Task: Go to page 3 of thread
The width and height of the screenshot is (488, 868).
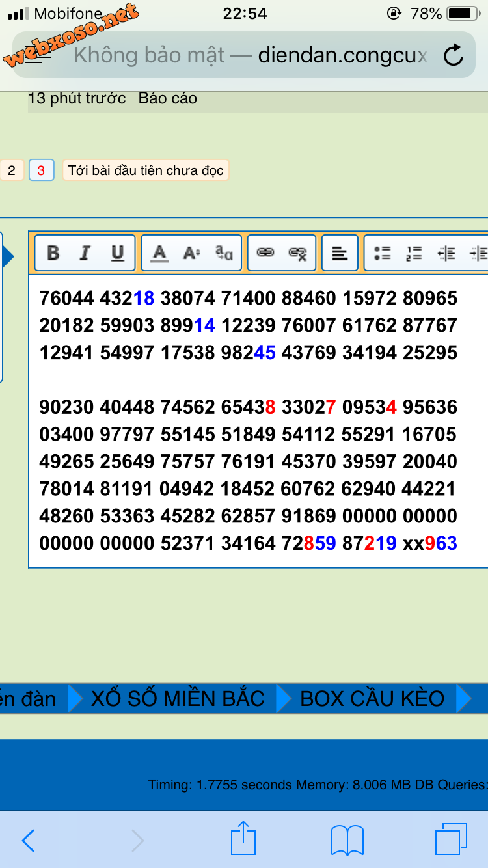Action: 41,170
